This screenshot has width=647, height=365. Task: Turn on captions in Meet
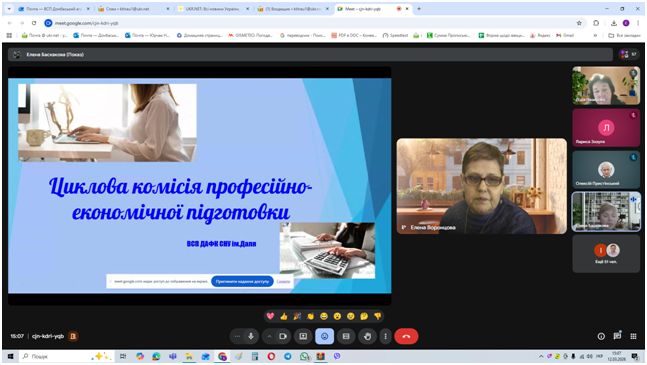point(346,336)
